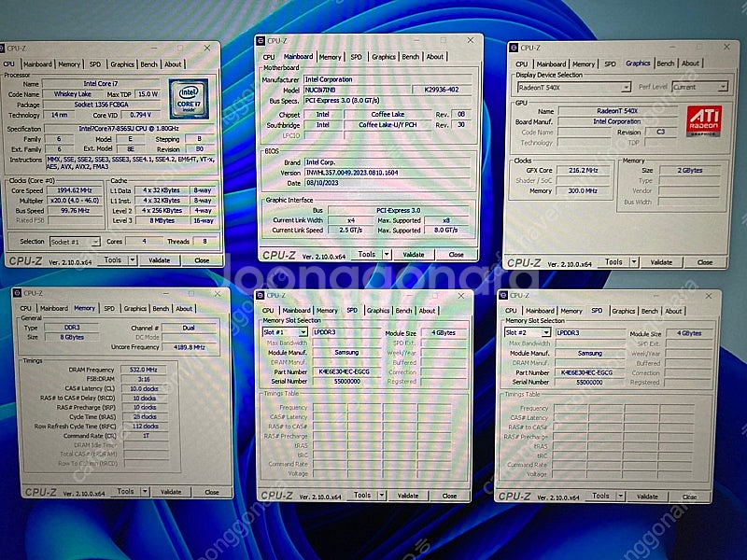Click Tools button in the CPU window
747x560 pixels.
[113, 260]
